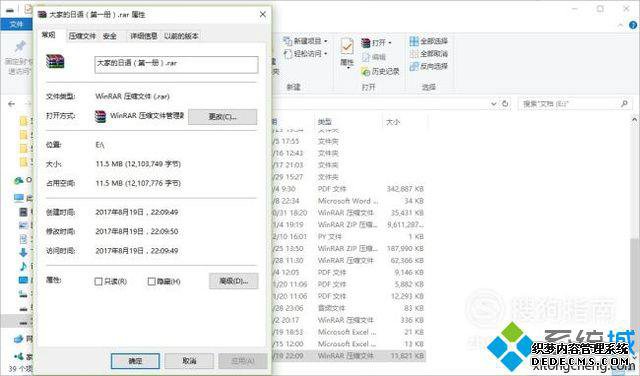
Task: Select the 常规 tab
Action: (x=49, y=35)
